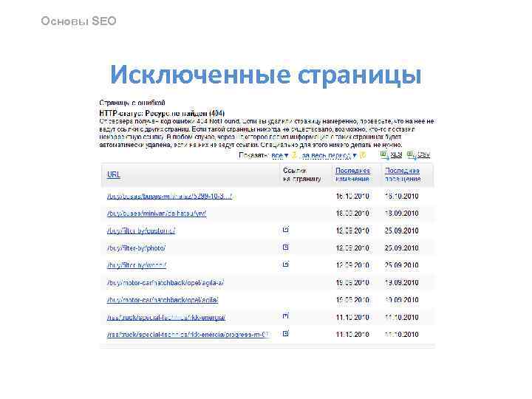
Task: Open the /buy/filter-by/custom URL link
Action: click(x=141, y=231)
